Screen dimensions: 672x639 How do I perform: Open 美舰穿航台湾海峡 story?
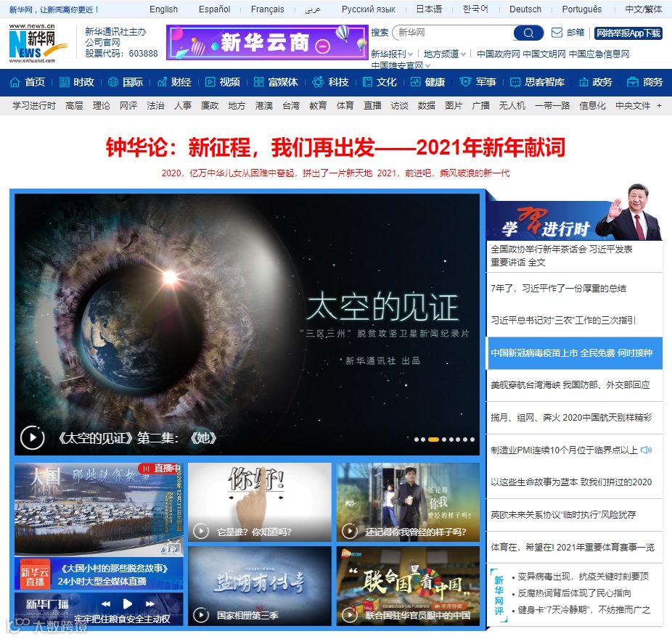point(570,385)
